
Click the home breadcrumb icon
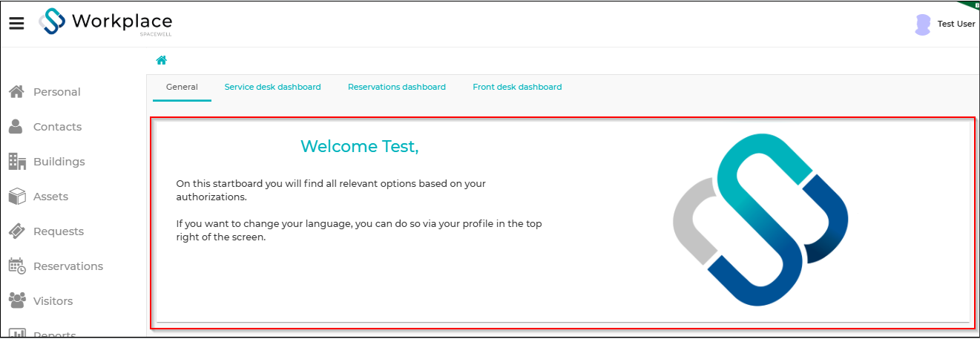pos(161,61)
